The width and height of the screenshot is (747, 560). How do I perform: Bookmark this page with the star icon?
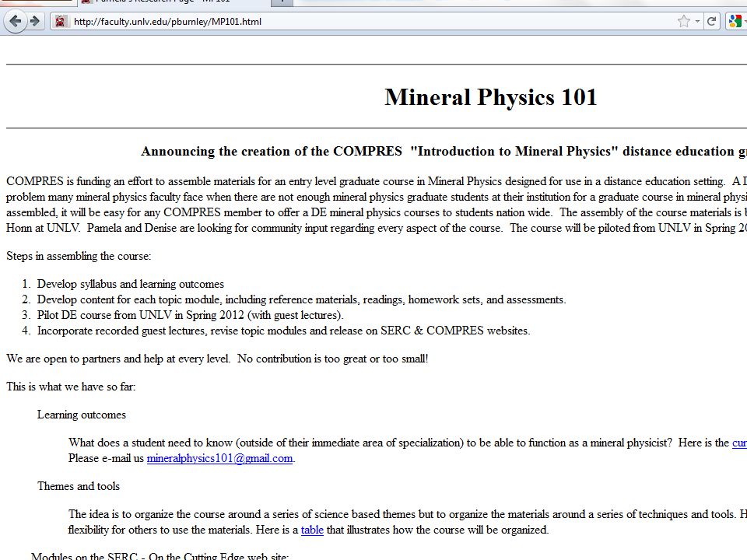click(684, 22)
